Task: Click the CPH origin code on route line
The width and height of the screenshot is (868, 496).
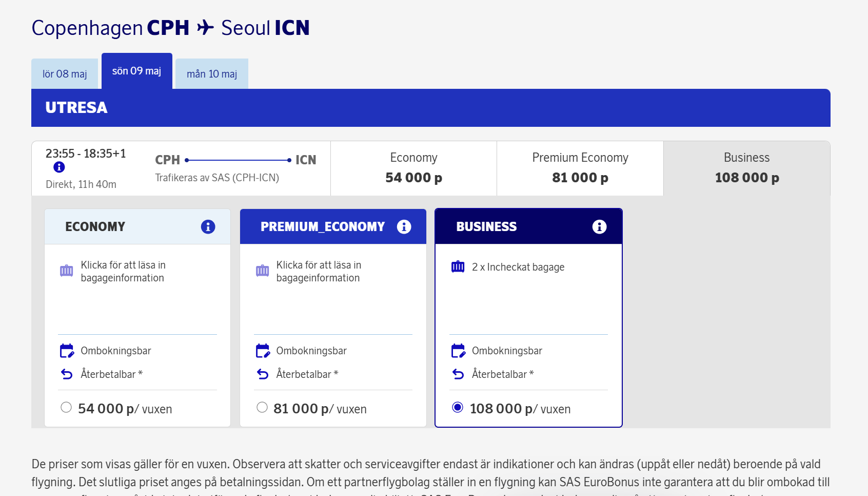Action: coord(168,160)
